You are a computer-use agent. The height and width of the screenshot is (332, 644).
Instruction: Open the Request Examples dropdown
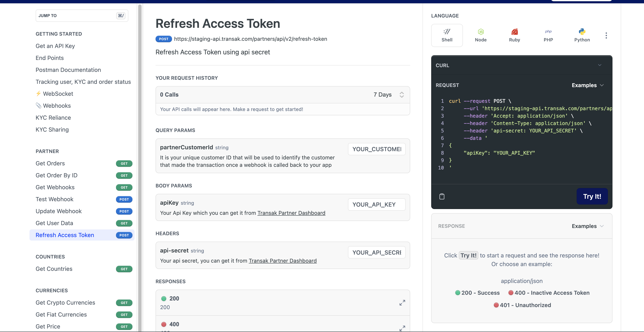pyautogui.click(x=588, y=85)
